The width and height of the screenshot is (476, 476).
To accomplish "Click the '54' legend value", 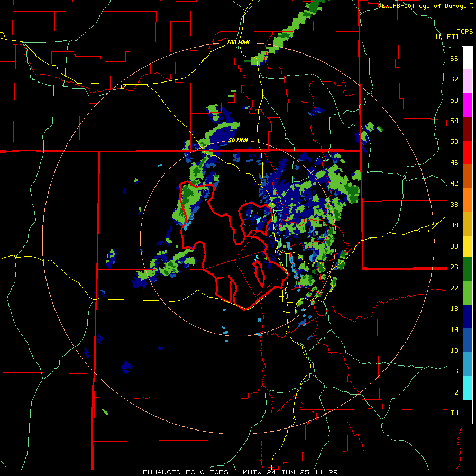I will (454, 121).
